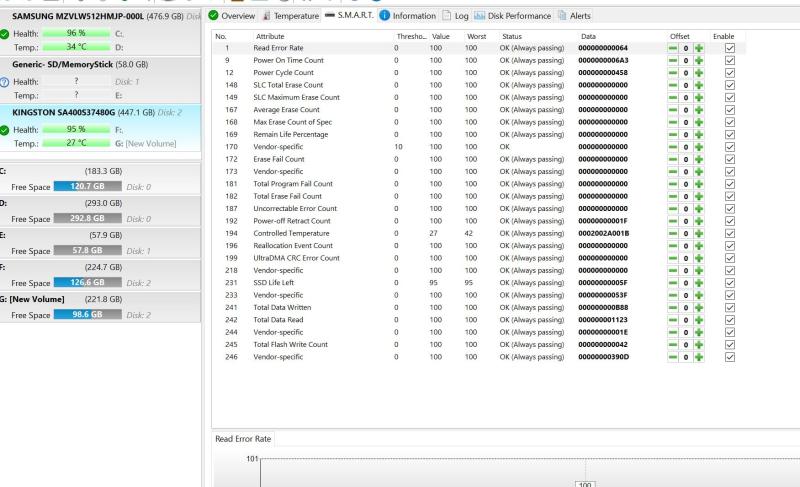Click question mark icon on Generic SD/MemoryStick
The image size is (800, 487).
5,82
